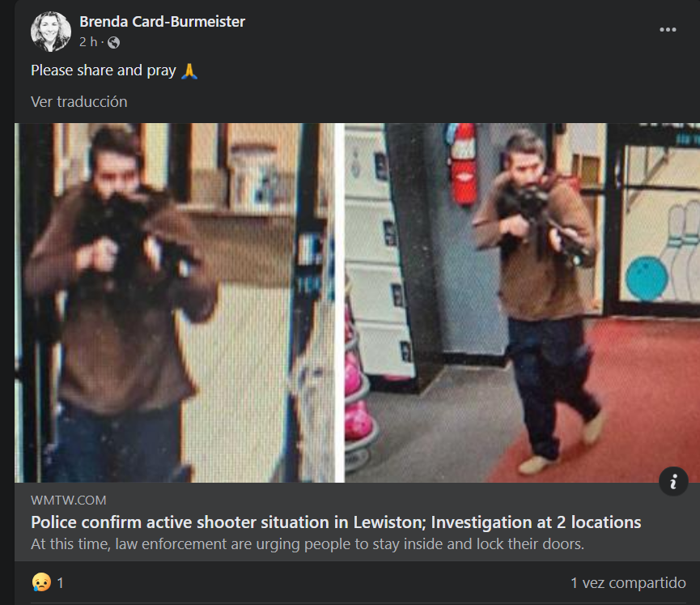Open the poster's profile picture
The image size is (700, 605).
point(51,32)
